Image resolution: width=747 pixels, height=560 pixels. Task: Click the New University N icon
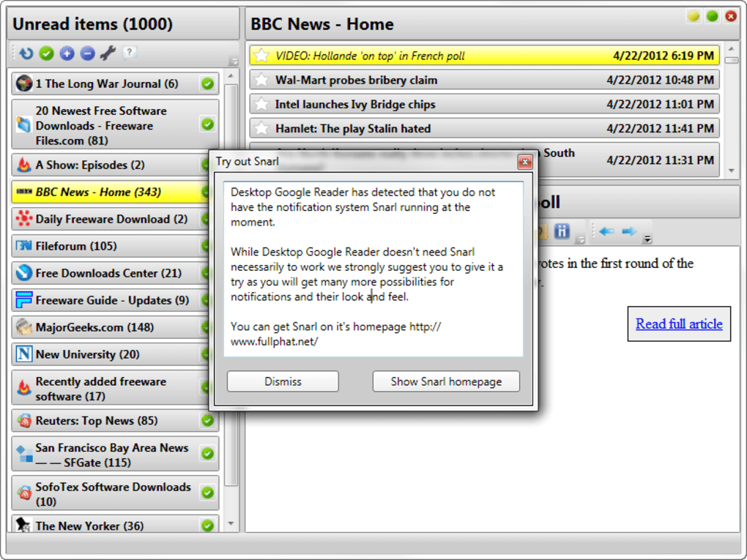[x=24, y=354]
